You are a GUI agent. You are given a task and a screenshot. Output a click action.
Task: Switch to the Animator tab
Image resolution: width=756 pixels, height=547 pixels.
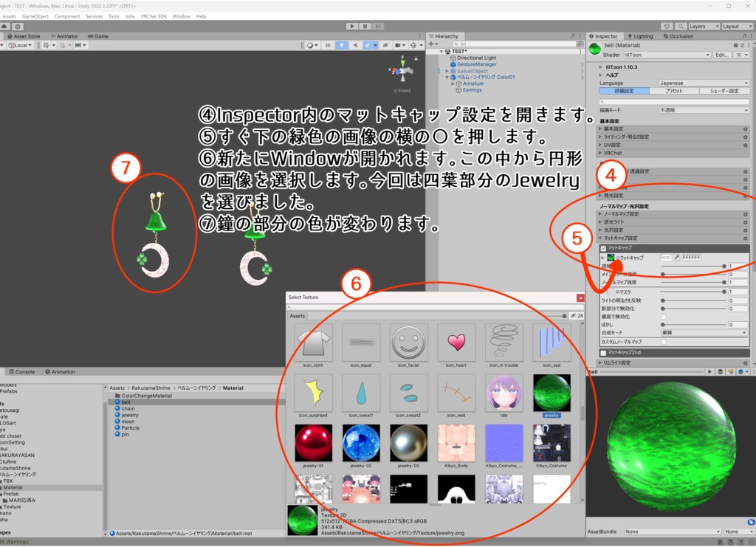(x=64, y=36)
